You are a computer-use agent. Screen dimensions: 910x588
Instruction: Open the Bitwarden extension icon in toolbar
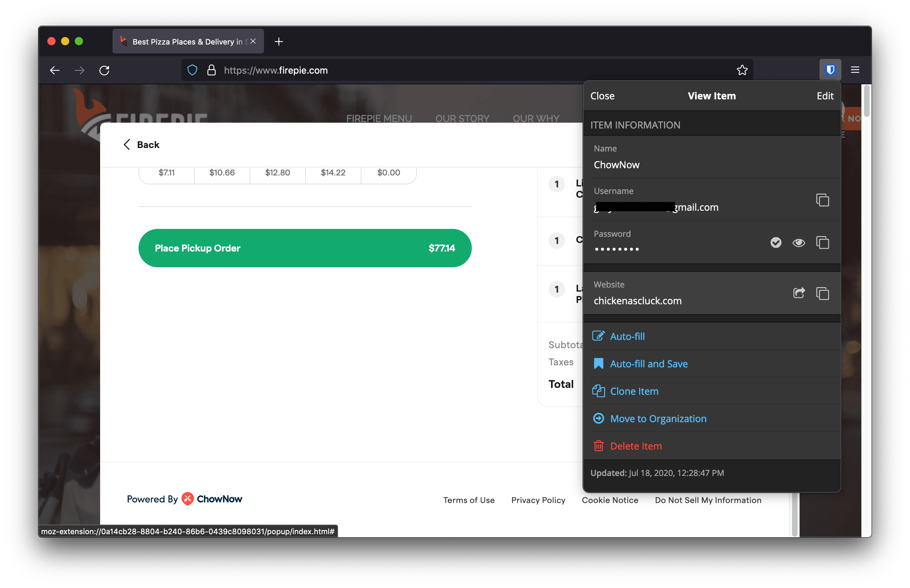830,70
